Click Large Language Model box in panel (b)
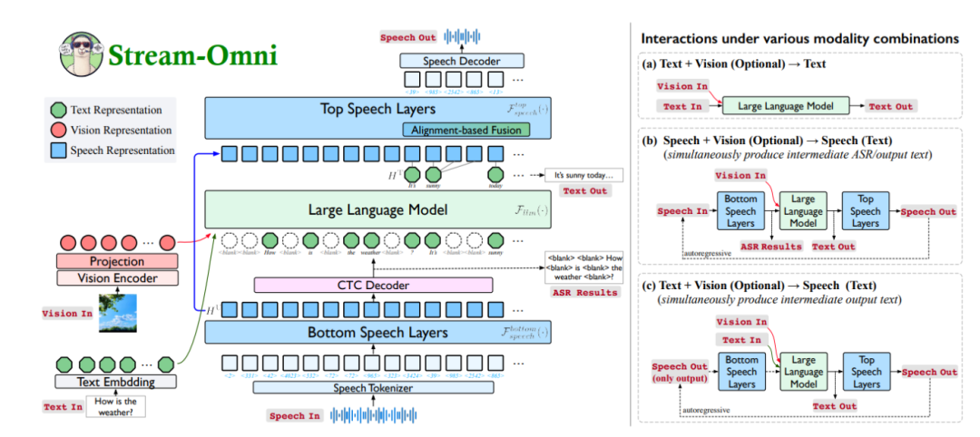Viewport: 980px width, 437px height. pos(804,211)
